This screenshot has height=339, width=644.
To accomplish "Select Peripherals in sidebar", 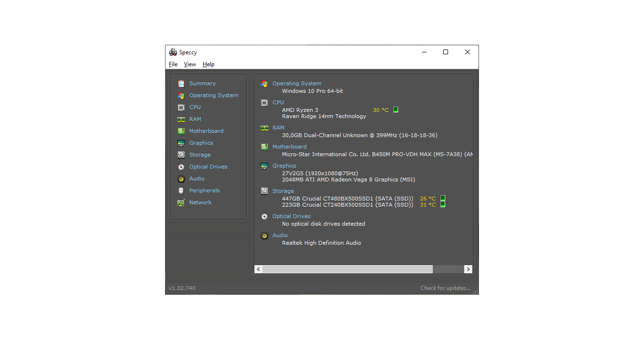I will point(205,190).
